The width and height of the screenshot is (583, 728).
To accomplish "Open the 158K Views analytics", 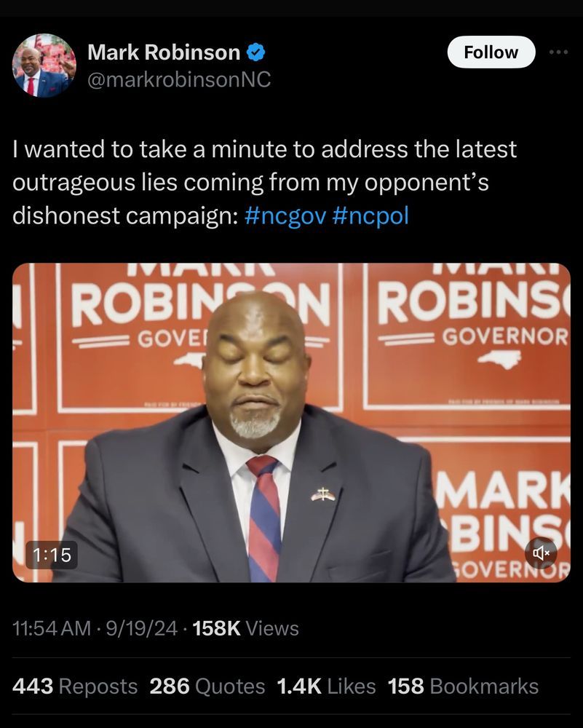I will (x=245, y=629).
